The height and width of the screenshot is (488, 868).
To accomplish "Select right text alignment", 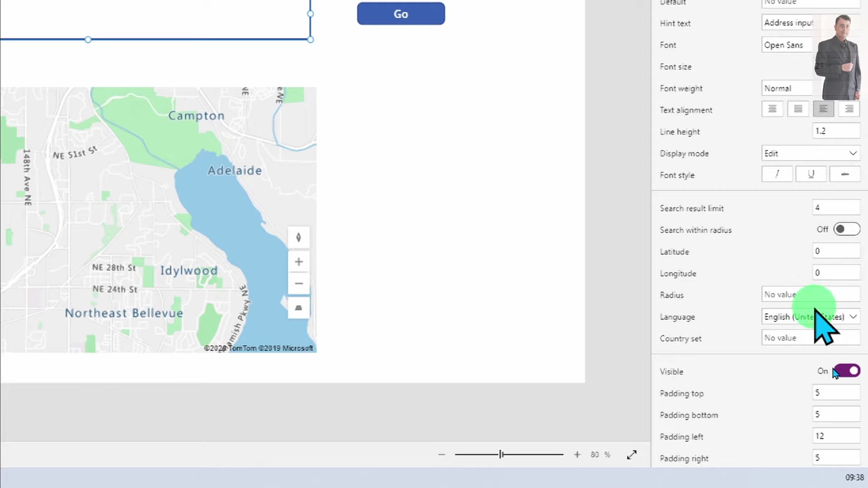I will point(823,109).
